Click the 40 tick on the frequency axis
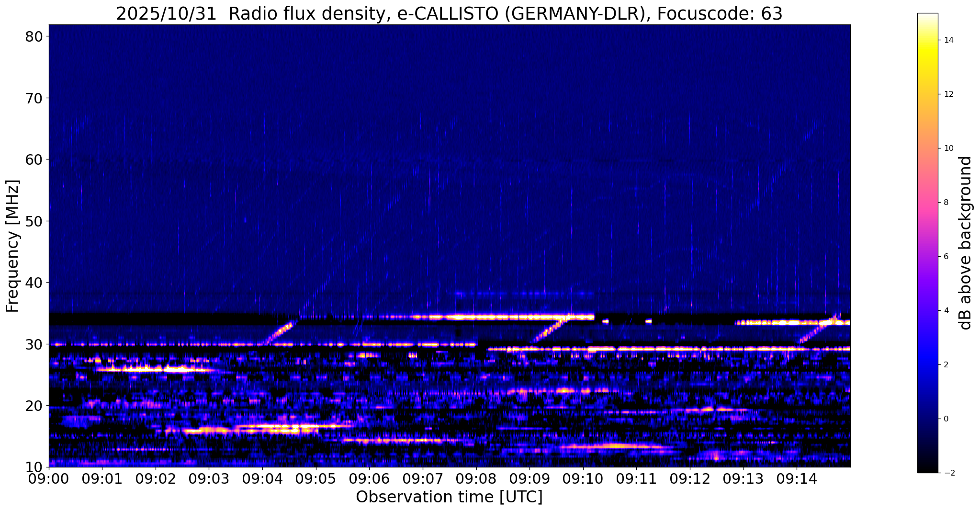 (x=34, y=283)
